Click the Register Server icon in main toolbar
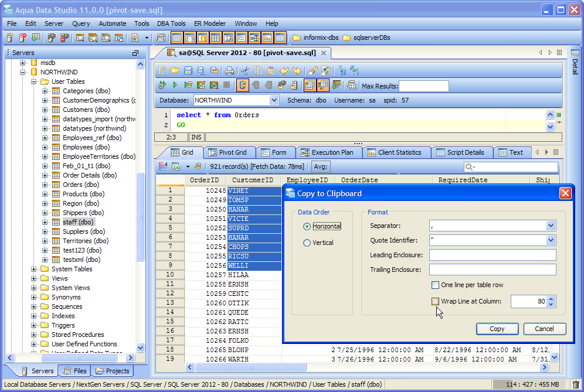Screen dimensions: 584x392 coord(10,38)
